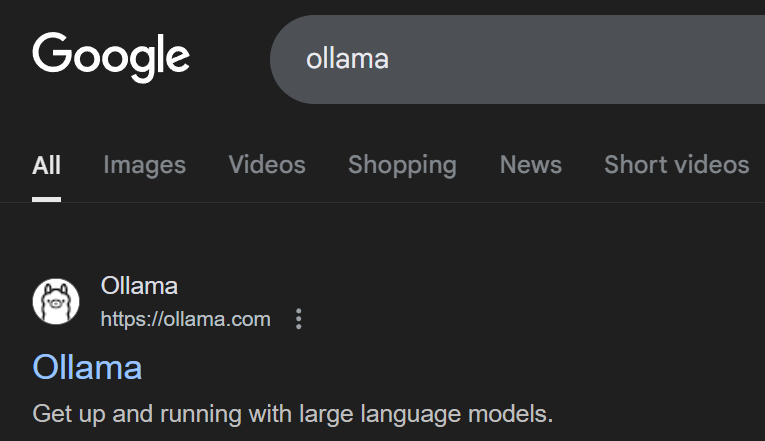Open the blue Ollama result title

tap(87, 367)
